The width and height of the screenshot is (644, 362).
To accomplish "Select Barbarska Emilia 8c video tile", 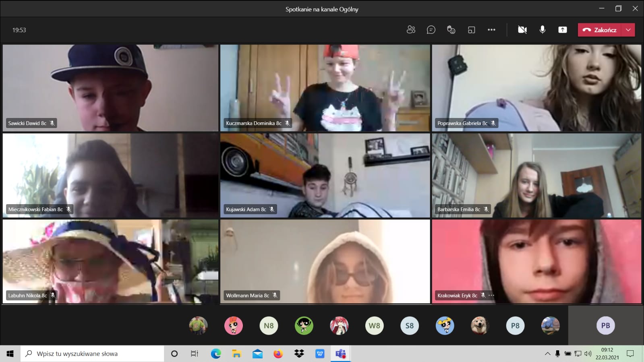I will click(x=536, y=176).
